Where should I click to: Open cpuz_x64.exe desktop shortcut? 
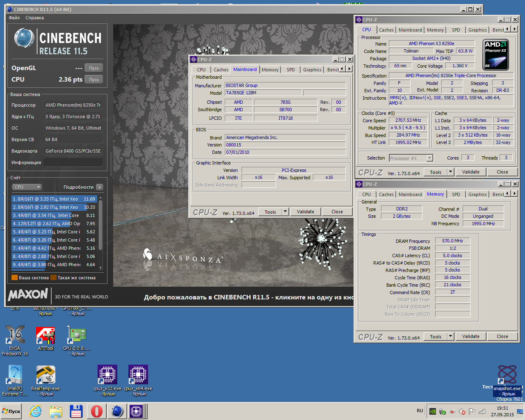(x=138, y=380)
